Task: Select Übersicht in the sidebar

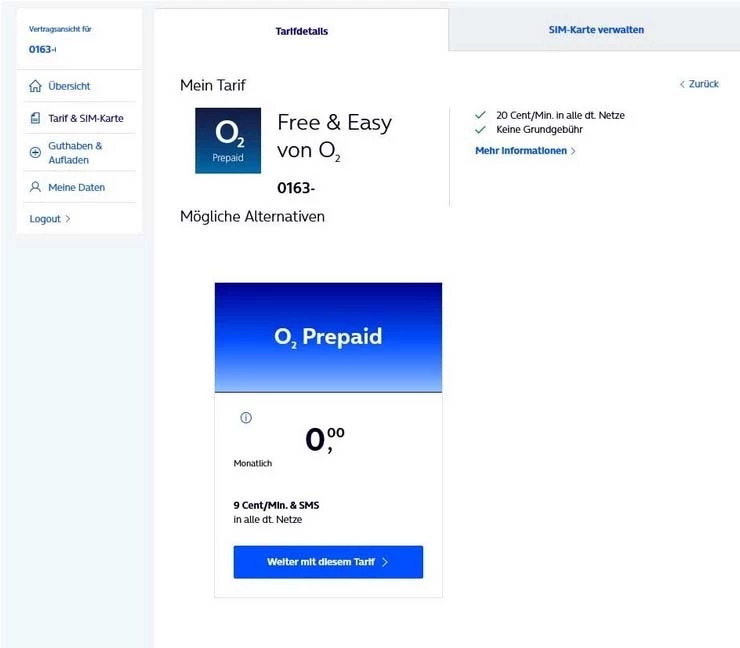Action: (x=69, y=87)
